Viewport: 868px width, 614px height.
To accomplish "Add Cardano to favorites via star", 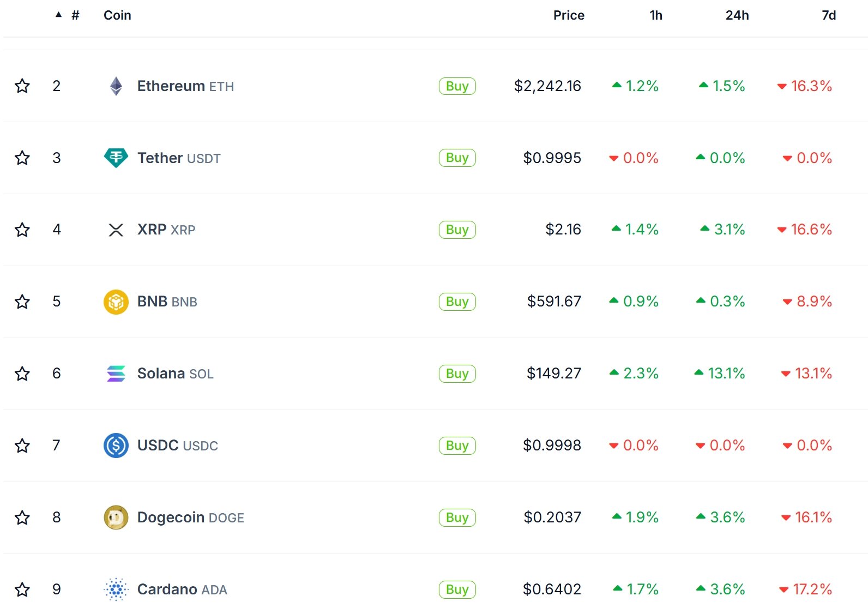I will pyautogui.click(x=22, y=589).
